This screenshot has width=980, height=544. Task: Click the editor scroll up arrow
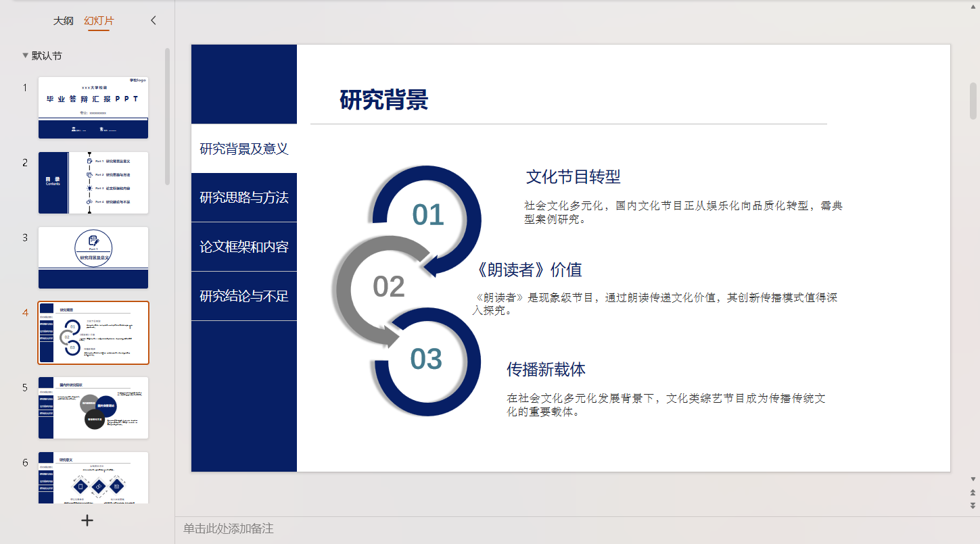(973, 5)
